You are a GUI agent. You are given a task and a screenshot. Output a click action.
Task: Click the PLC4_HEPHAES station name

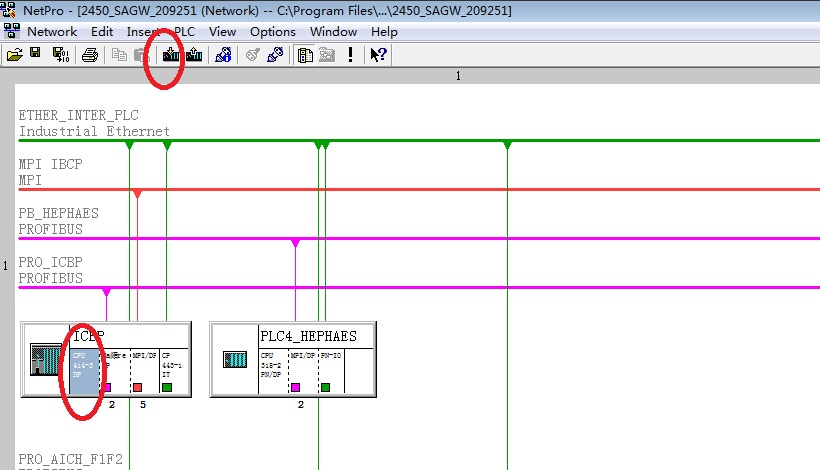click(x=309, y=336)
